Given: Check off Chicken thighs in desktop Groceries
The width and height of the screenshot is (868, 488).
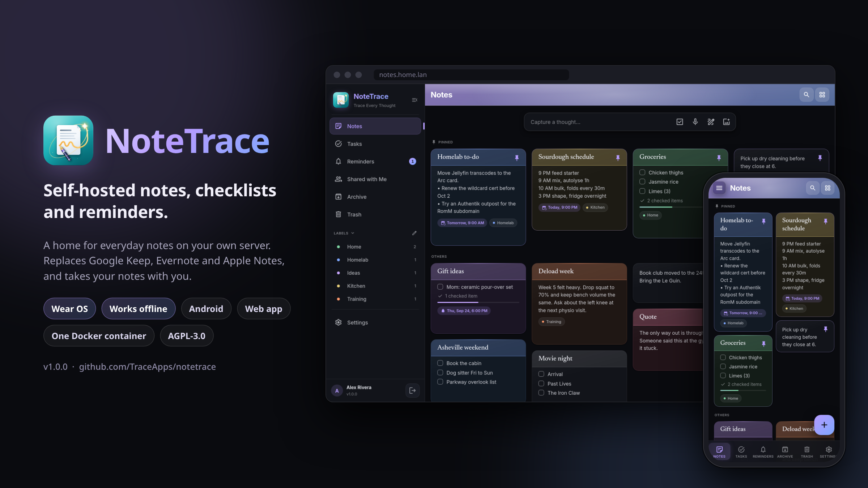Looking at the screenshot, I should (642, 172).
